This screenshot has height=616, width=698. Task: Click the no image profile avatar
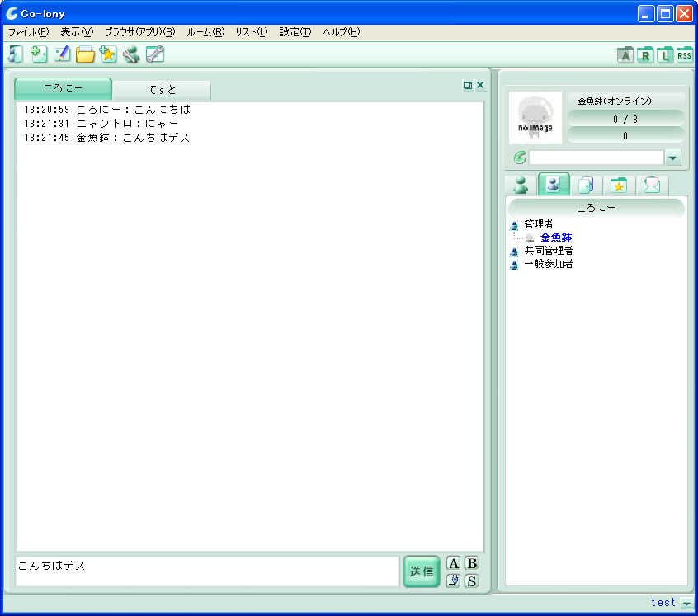tap(535, 118)
